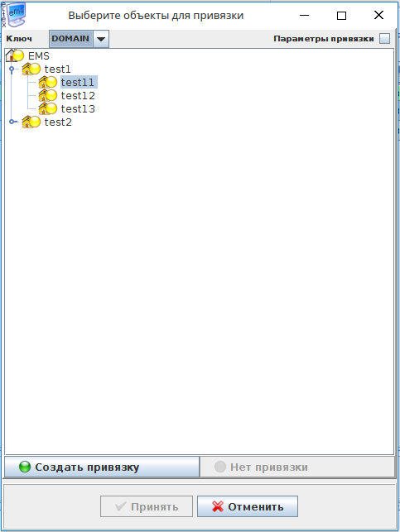
Task: Select the test13 tree item
Action: tap(78, 109)
